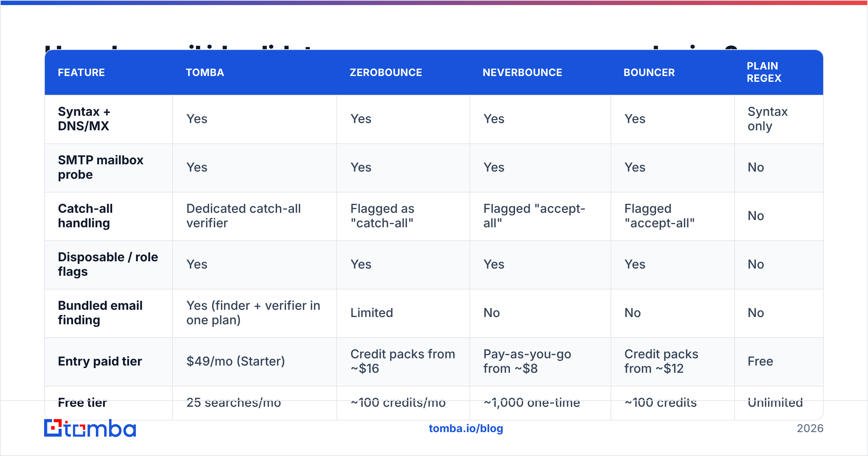Select the 'Entry paid tier' row label
Screen dimensions: 868x456
point(100,361)
